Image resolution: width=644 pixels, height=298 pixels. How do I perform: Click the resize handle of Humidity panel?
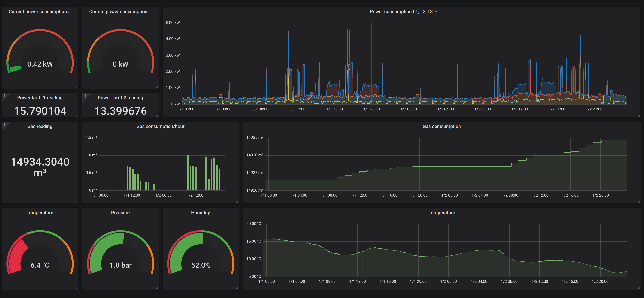[x=237, y=288]
